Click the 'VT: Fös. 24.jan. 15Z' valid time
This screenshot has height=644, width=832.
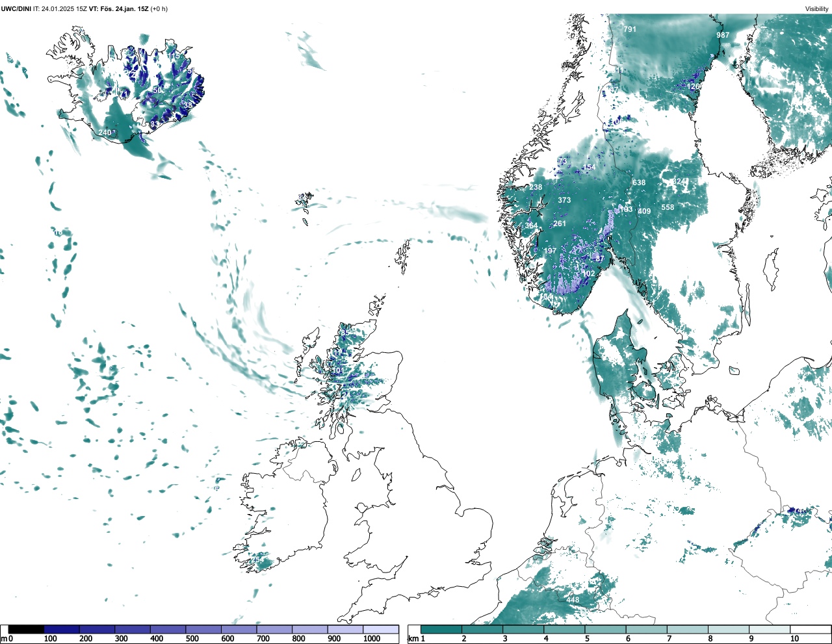[118, 9]
